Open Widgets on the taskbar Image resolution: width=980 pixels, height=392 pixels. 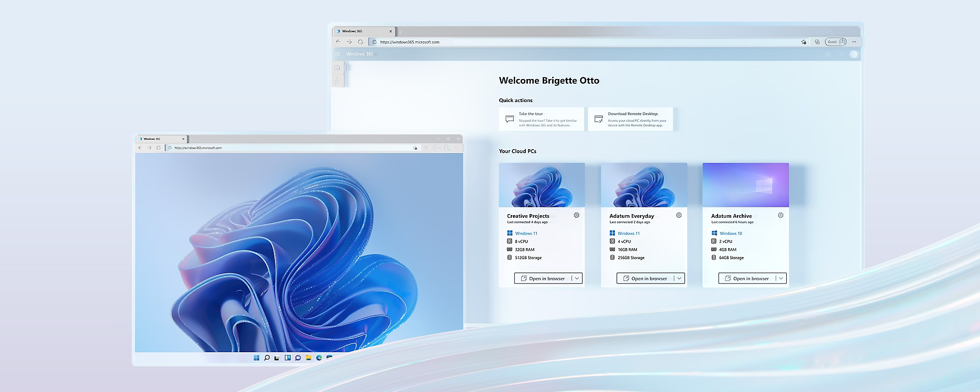[288, 358]
